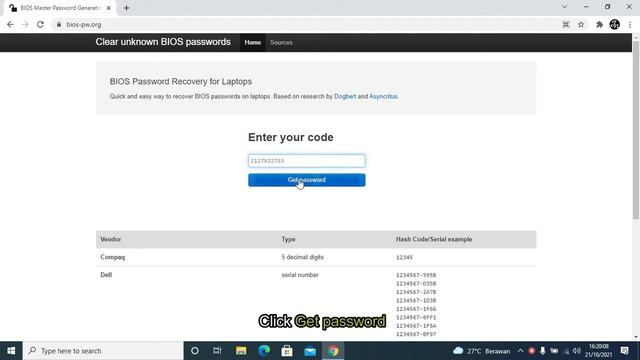Viewport: 640px width, 360px height.
Task: Click the screenshot capture icon in the address bar
Action: [566, 24]
